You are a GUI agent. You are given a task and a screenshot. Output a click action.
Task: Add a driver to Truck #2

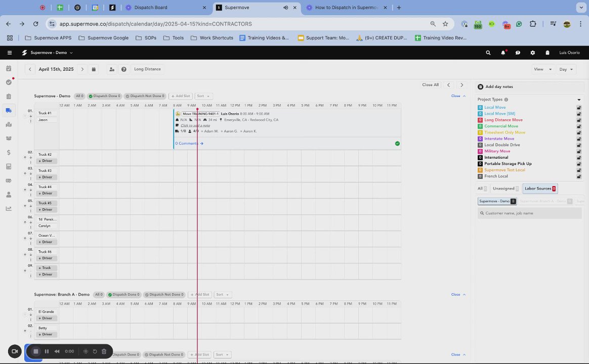click(x=47, y=161)
